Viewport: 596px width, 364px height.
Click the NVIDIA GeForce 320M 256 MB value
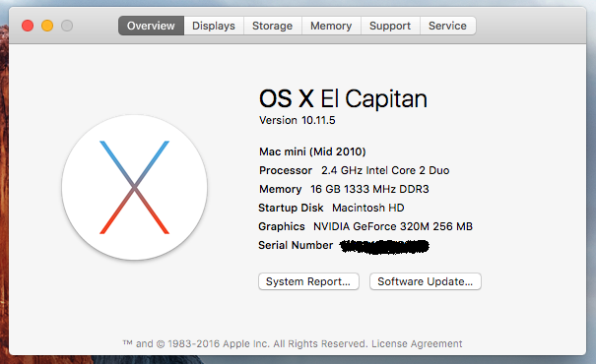tap(393, 226)
